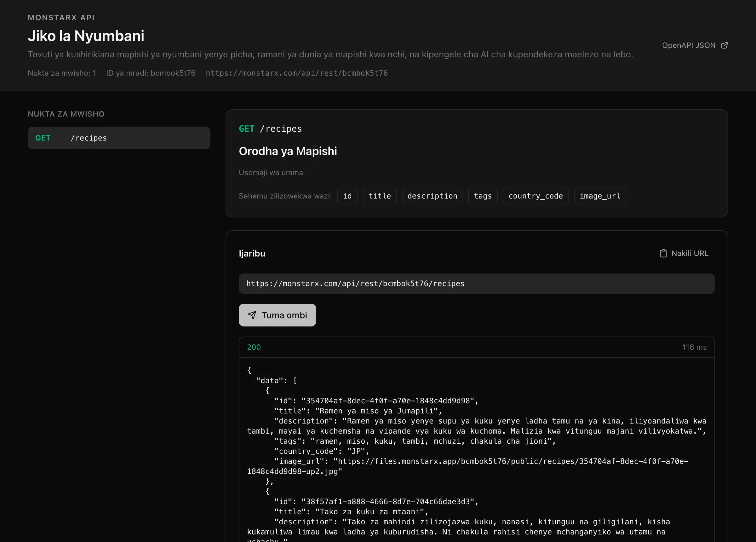Viewport: 756px width, 542px height.
Task: Select GET /recipes in the endpoints sidebar
Action: pyautogui.click(x=119, y=138)
